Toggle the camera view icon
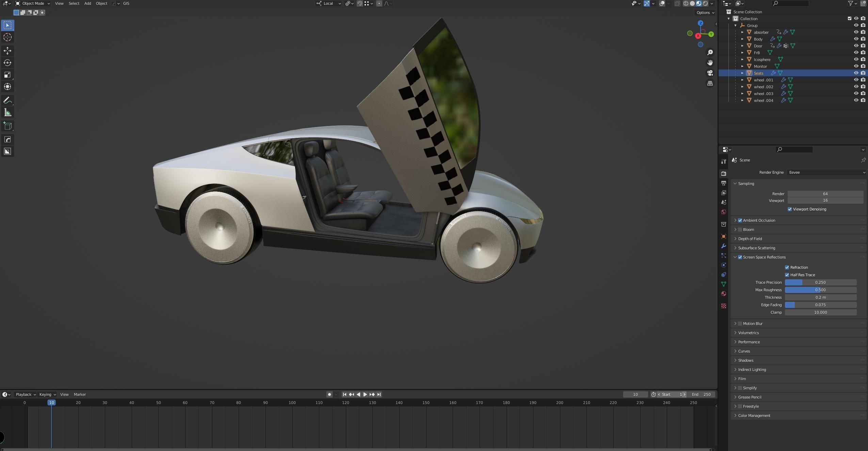 point(710,73)
